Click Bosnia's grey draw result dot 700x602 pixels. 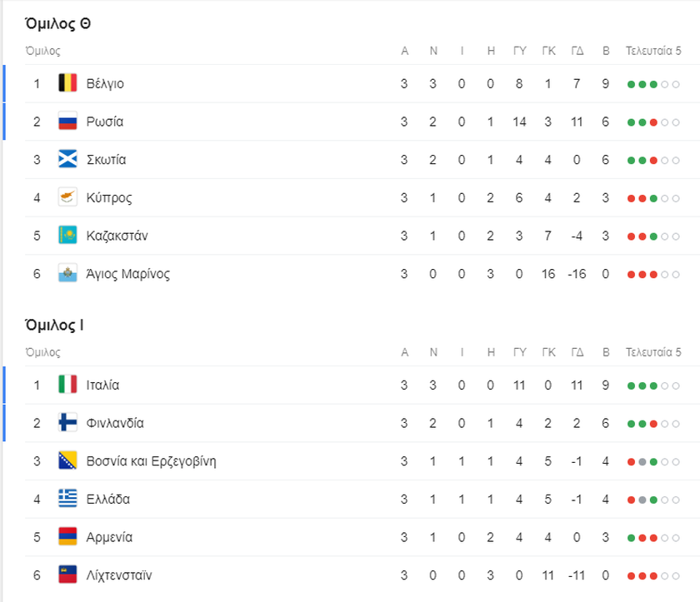click(642, 462)
